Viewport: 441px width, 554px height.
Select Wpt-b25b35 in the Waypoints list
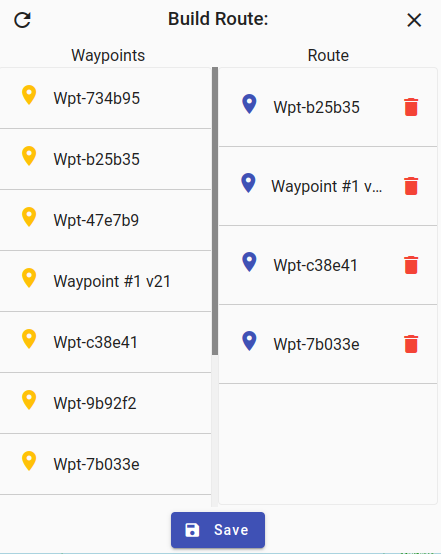point(105,159)
